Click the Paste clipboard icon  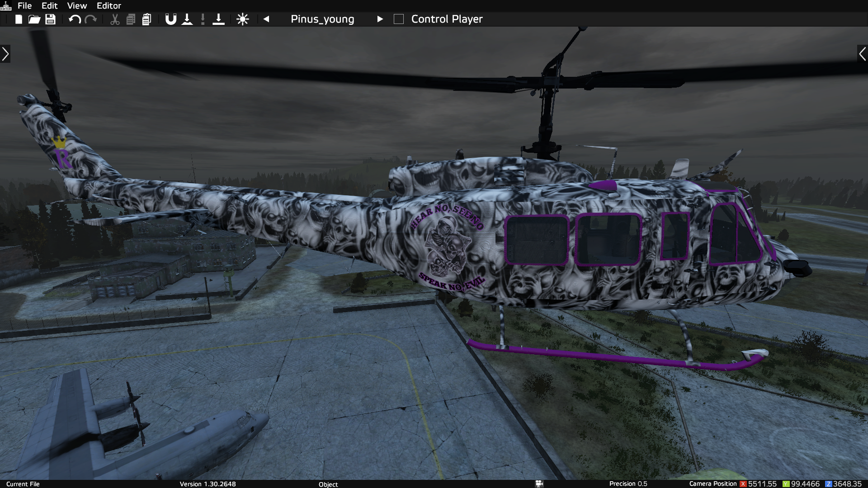[x=146, y=19]
